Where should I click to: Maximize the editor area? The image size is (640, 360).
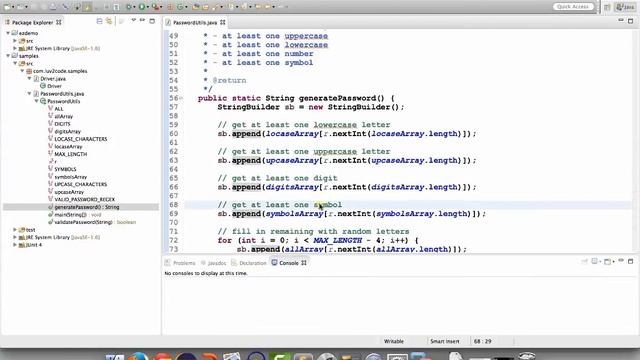631,21
